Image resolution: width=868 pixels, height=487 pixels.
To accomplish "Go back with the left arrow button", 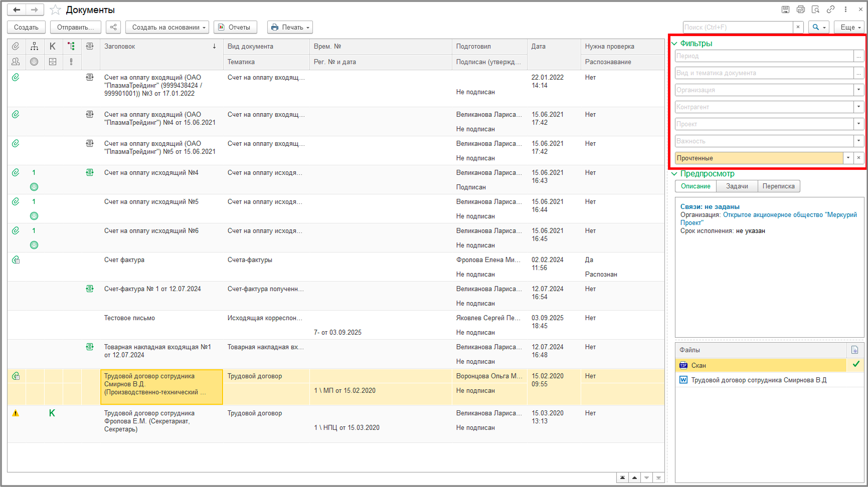I will (x=16, y=10).
